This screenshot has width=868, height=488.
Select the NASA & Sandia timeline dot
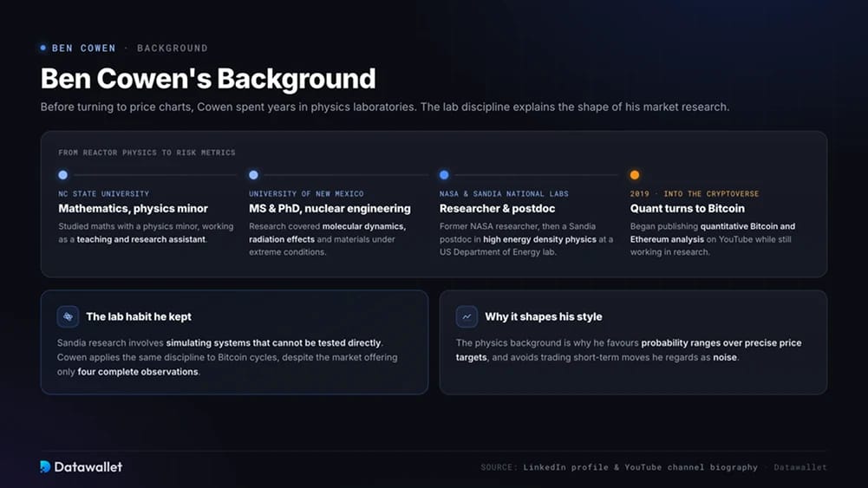[x=444, y=175]
